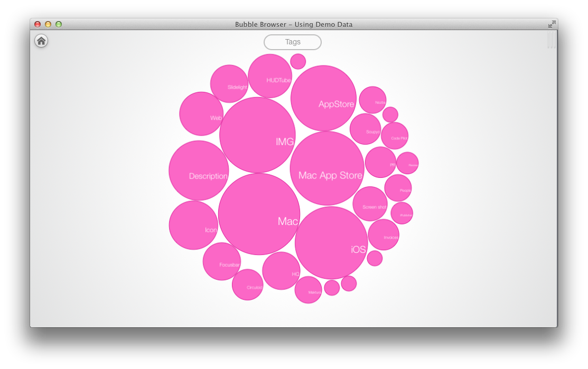Click the Tags pill button
Screen dimensions: 588x369
pyautogui.click(x=293, y=42)
